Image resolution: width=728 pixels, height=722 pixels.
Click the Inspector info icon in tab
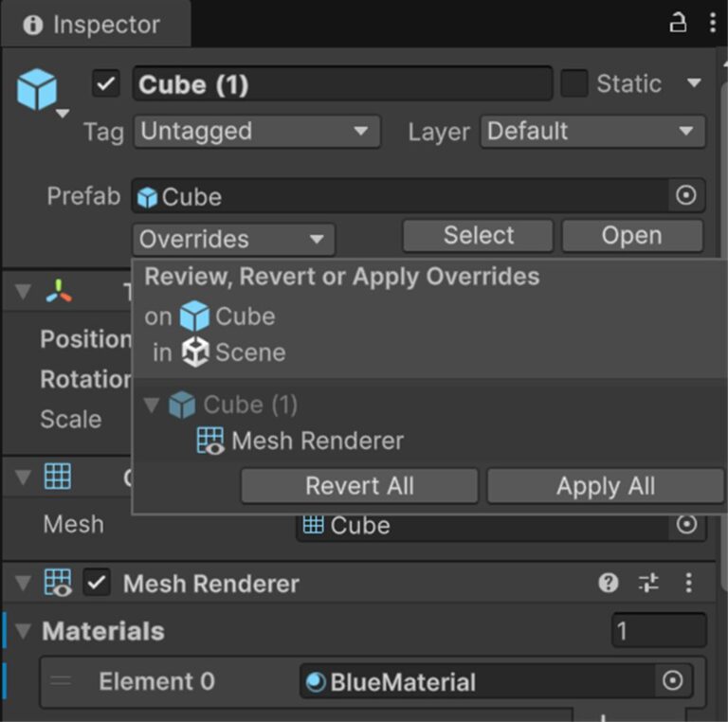pyautogui.click(x=32, y=25)
